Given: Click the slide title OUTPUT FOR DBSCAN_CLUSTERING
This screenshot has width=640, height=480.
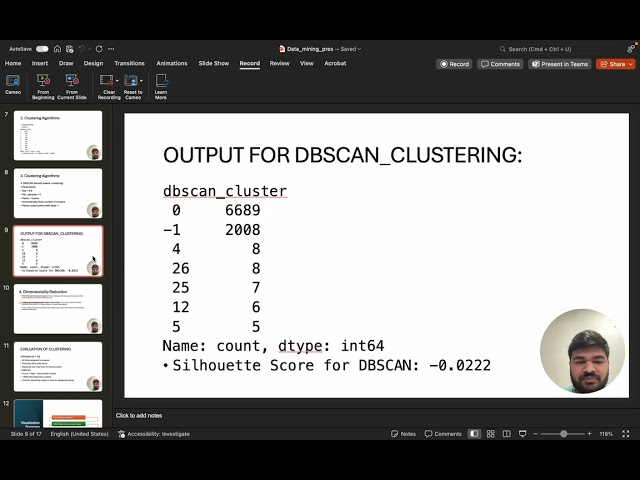Looking at the screenshot, I should click(x=342, y=155).
